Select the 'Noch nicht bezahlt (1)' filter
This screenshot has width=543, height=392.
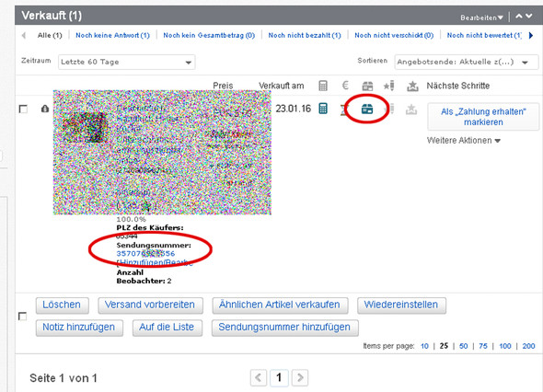coord(305,35)
